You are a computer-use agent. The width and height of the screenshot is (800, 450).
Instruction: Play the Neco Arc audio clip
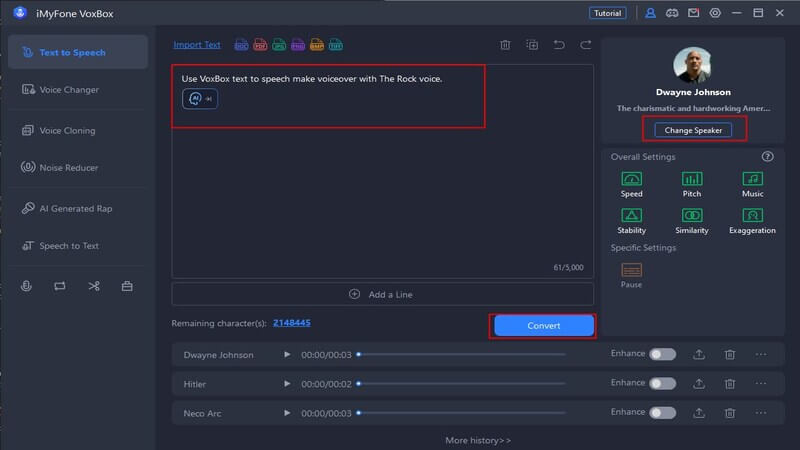287,413
